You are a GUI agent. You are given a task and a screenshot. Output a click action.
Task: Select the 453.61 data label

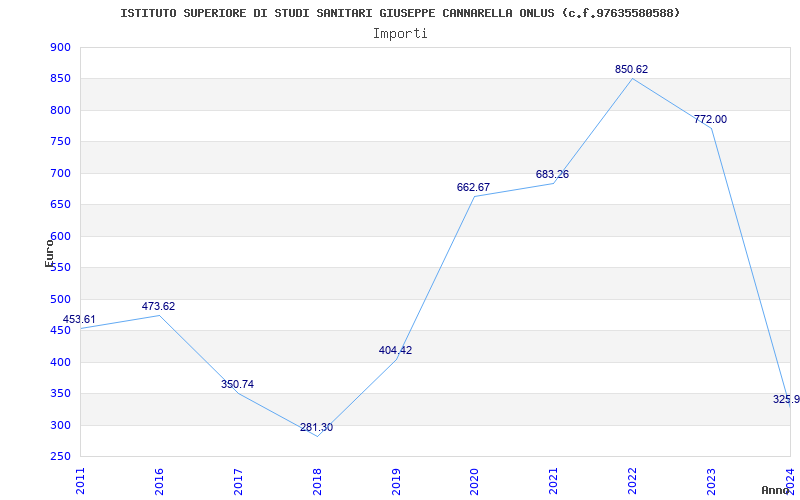pyautogui.click(x=79, y=319)
